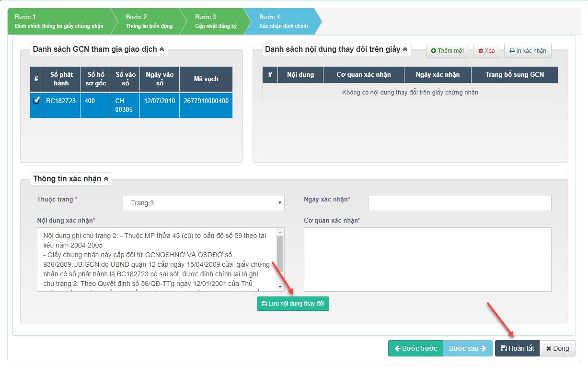The image size is (588, 367).
Task: Collapse Danh sách nội dung thay đổi panel
Action: click(x=404, y=49)
